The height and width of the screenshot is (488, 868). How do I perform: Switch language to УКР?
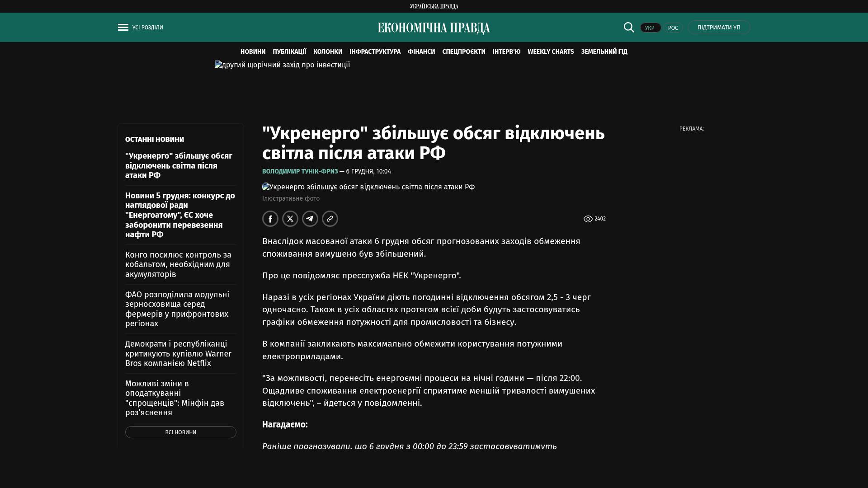pos(650,28)
